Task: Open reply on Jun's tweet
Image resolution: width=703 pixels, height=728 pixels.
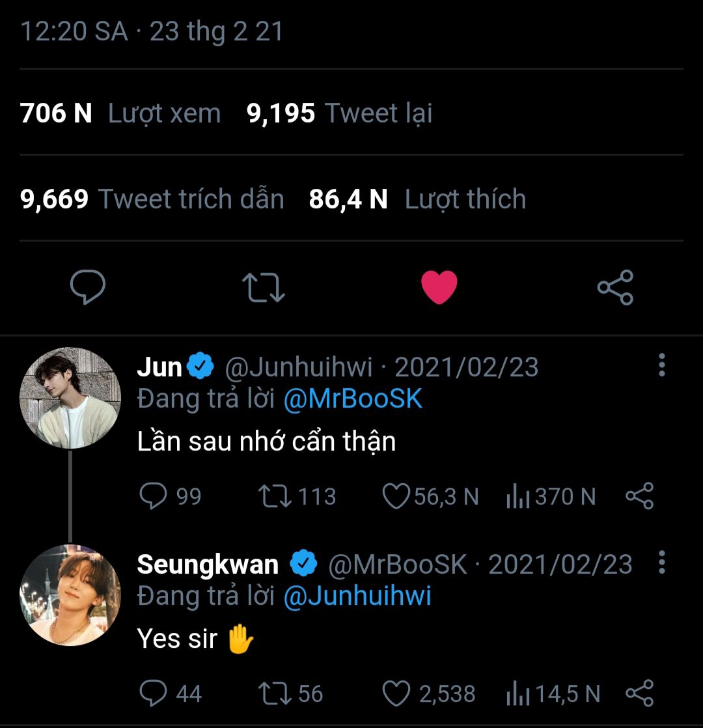Action: pyautogui.click(x=154, y=497)
